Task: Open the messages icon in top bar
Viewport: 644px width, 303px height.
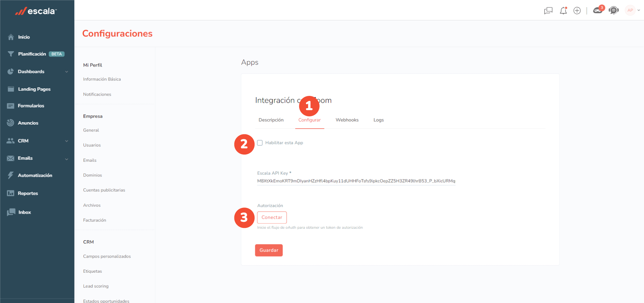Action: pyautogui.click(x=548, y=11)
